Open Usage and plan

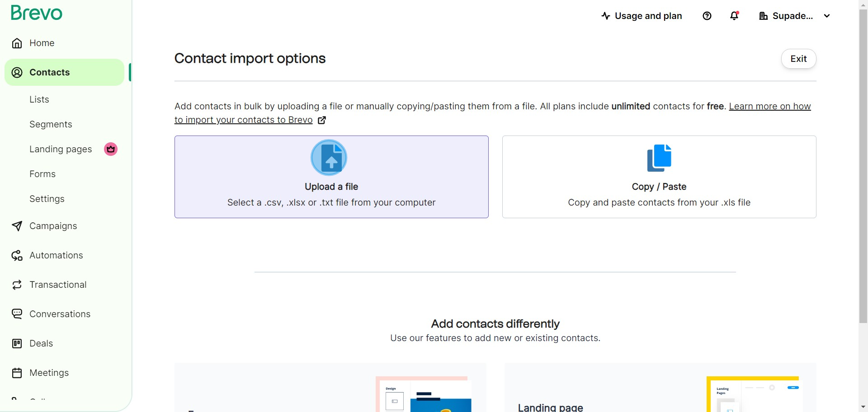[x=642, y=16]
